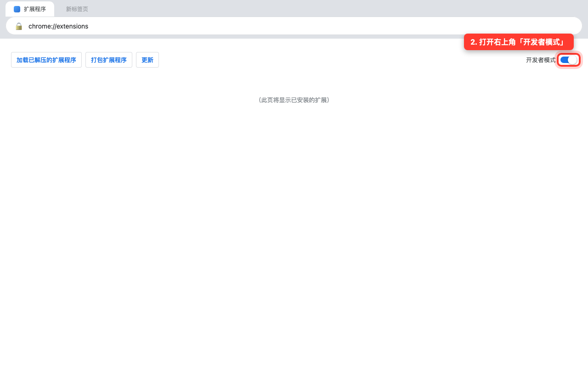Click the blue 扩展程序 tab favicon

[x=17, y=9]
